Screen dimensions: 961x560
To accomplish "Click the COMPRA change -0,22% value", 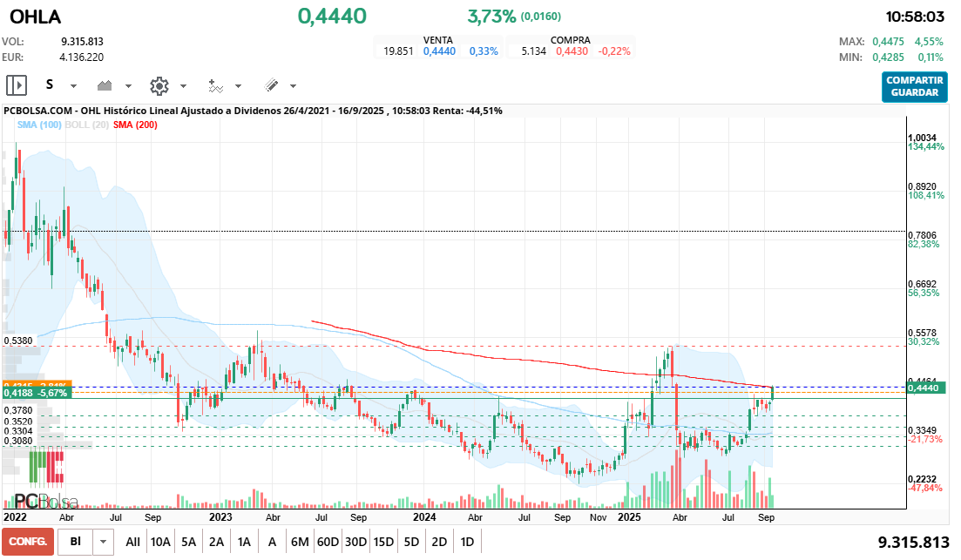I will [614, 51].
